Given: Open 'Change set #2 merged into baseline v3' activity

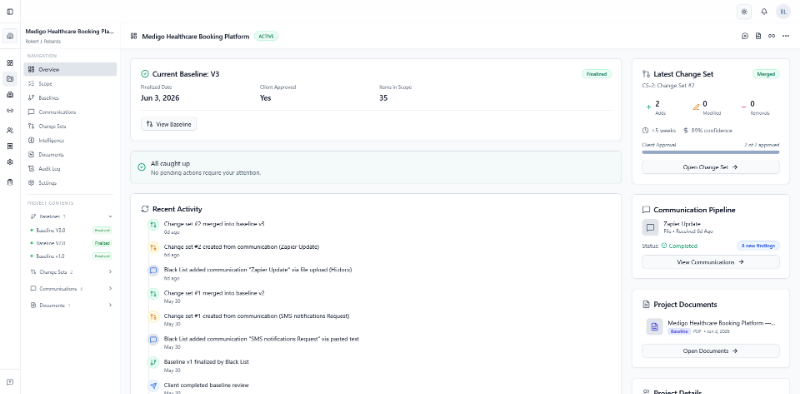Looking at the screenshot, I should 214,224.
